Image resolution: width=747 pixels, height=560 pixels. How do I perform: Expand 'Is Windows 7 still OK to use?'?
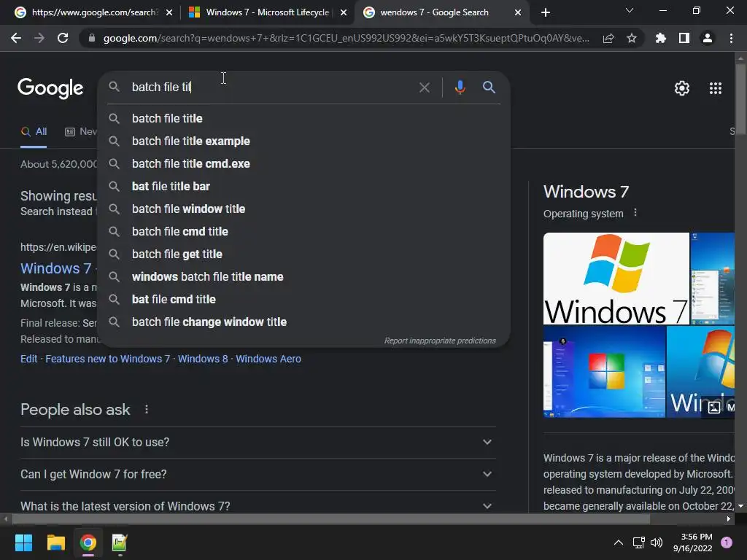point(258,442)
